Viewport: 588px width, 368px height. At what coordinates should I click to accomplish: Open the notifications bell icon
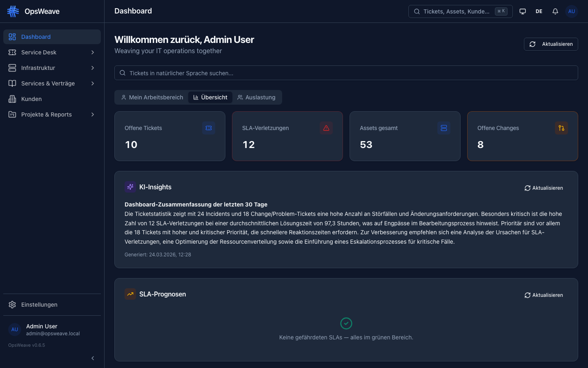pos(555,11)
